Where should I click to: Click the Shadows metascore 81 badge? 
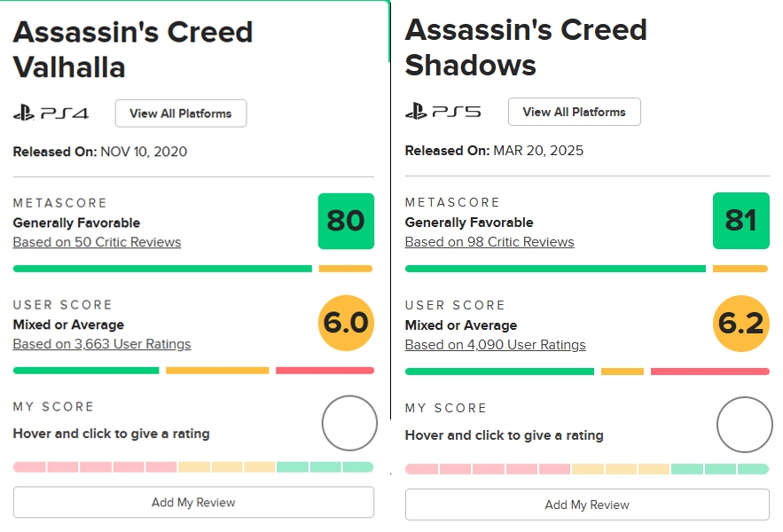pos(740,221)
